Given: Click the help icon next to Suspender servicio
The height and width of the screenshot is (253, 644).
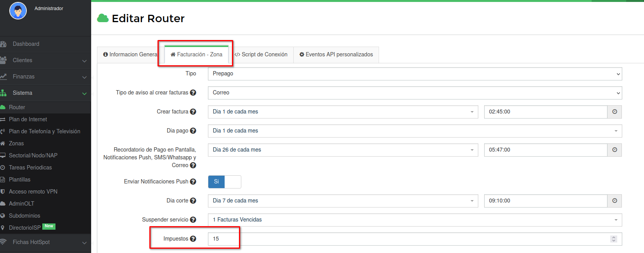Looking at the screenshot, I should [x=193, y=220].
